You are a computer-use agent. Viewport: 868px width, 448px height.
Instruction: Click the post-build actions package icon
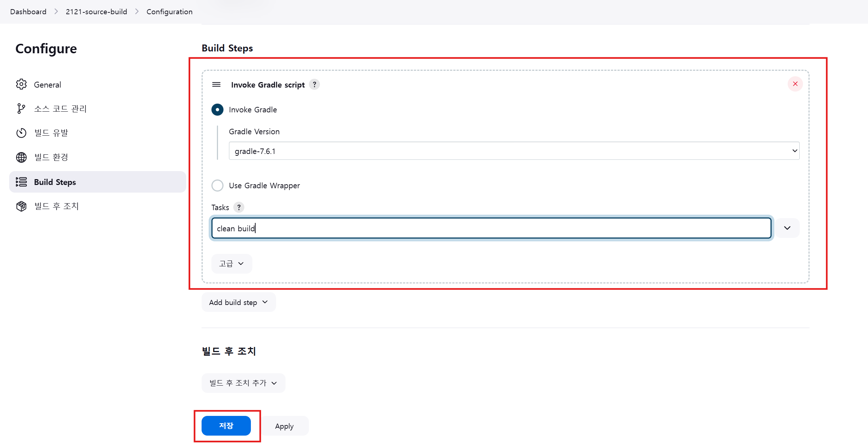(x=21, y=206)
